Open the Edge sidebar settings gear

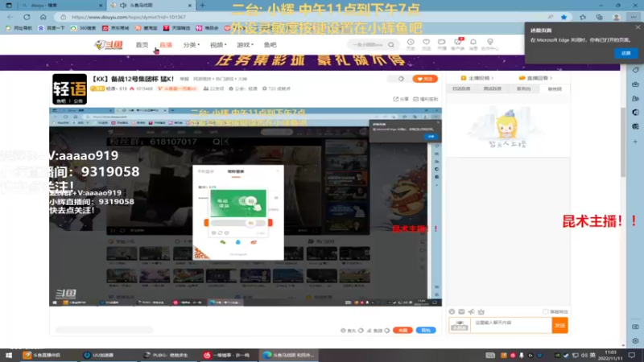pyautogui.click(x=635, y=341)
